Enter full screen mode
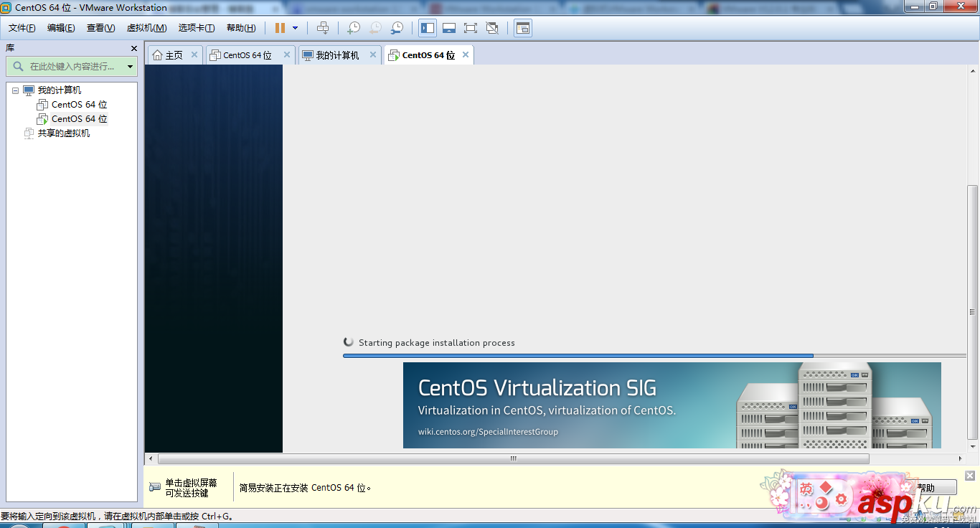The image size is (980, 528). coord(471,28)
